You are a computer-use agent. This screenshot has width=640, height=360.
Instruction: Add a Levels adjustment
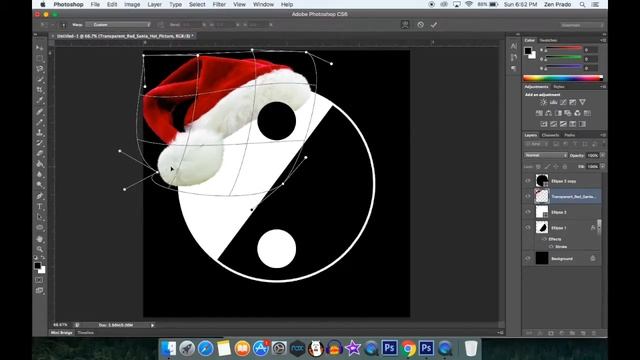point(553,102)
